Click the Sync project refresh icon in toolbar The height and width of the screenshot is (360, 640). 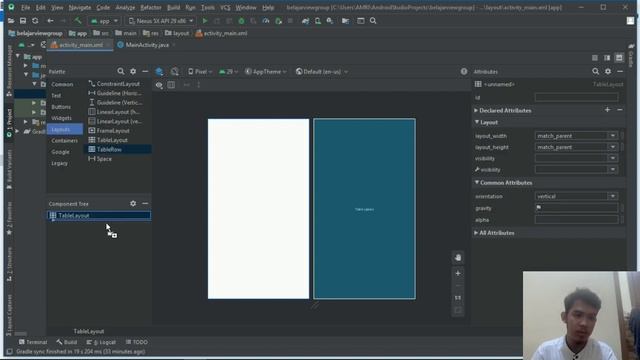pos(35,20)
